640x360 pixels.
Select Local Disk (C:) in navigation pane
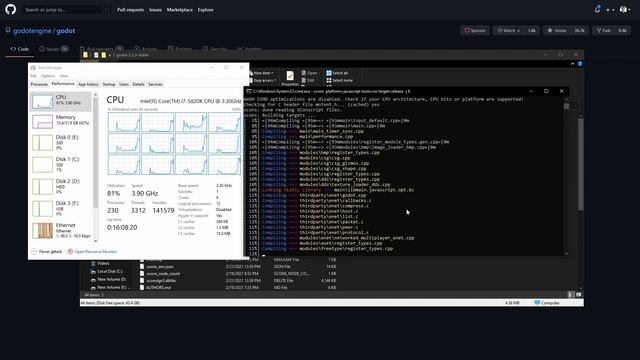coord(107,271)
